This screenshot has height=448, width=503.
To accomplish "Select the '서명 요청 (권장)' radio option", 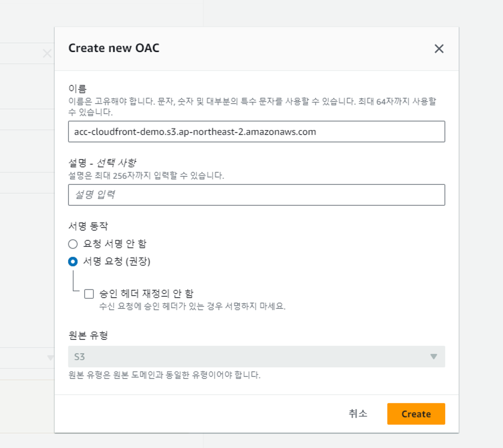I will pos(73,262).
